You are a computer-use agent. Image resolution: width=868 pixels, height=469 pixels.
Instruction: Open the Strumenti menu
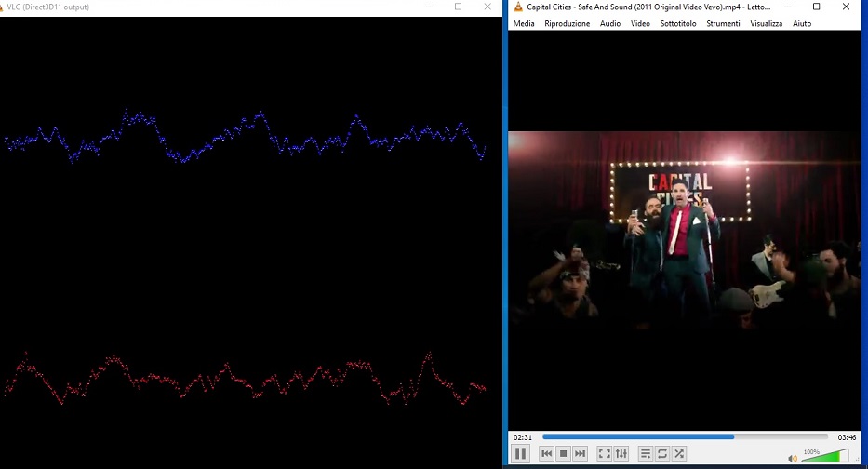coord(723,23)
